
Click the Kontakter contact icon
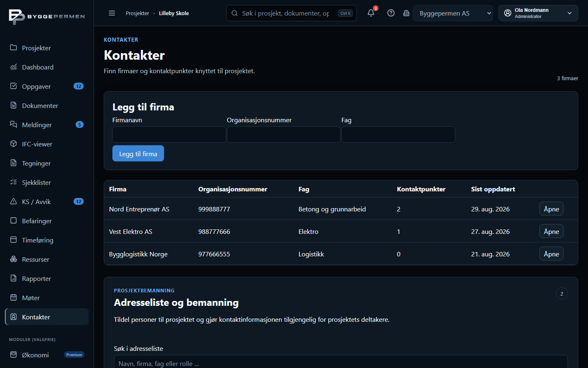coord(13,316)
